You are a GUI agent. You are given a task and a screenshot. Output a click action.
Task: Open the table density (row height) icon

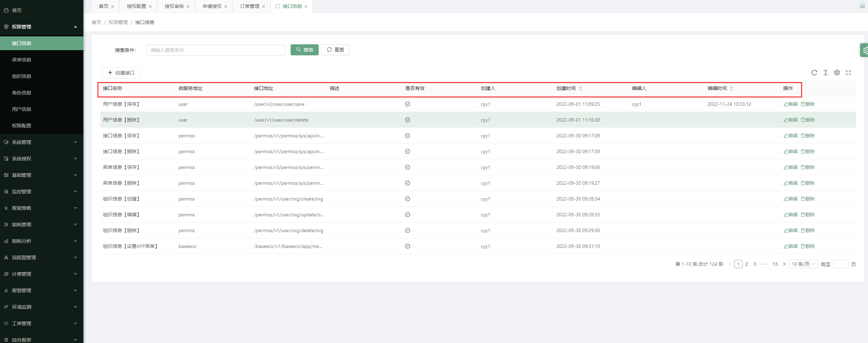[825, 73]
